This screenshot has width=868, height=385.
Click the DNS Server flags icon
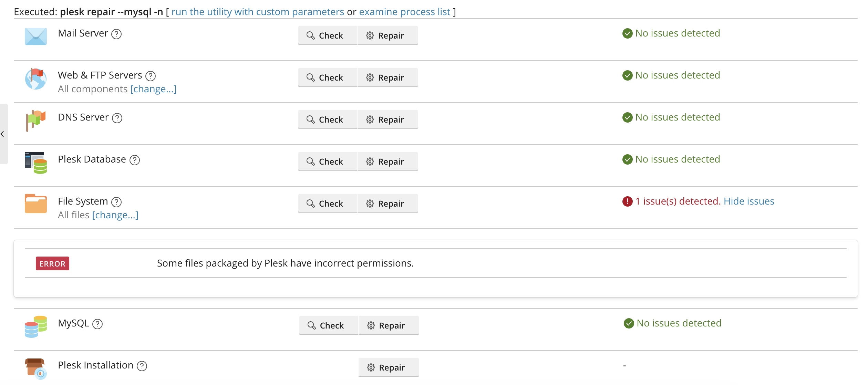tap(35, 121)
